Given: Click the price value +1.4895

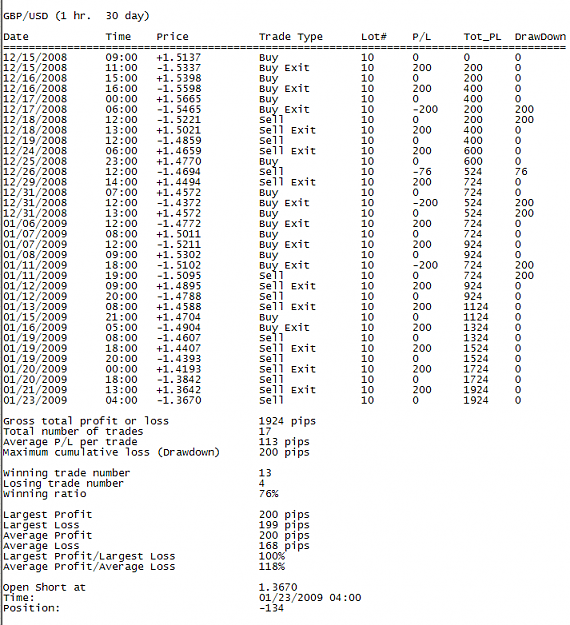Looking at the screenshot, I should 179,286.
